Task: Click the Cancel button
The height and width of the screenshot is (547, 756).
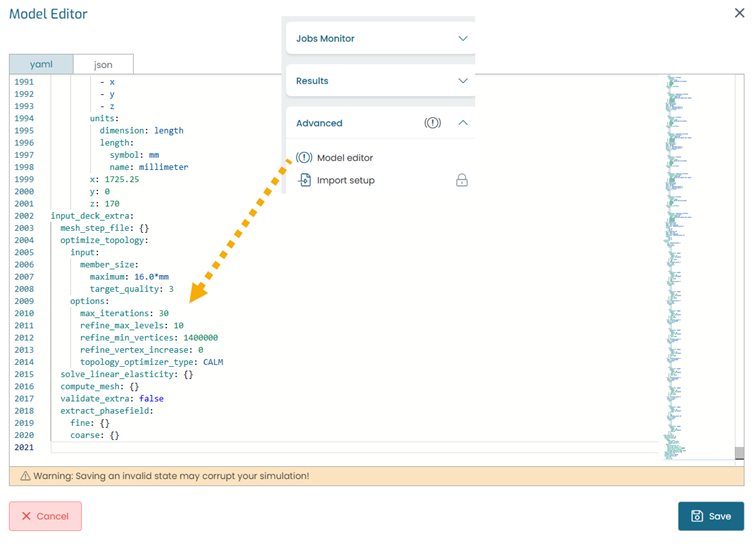Action: click(45, 516)
